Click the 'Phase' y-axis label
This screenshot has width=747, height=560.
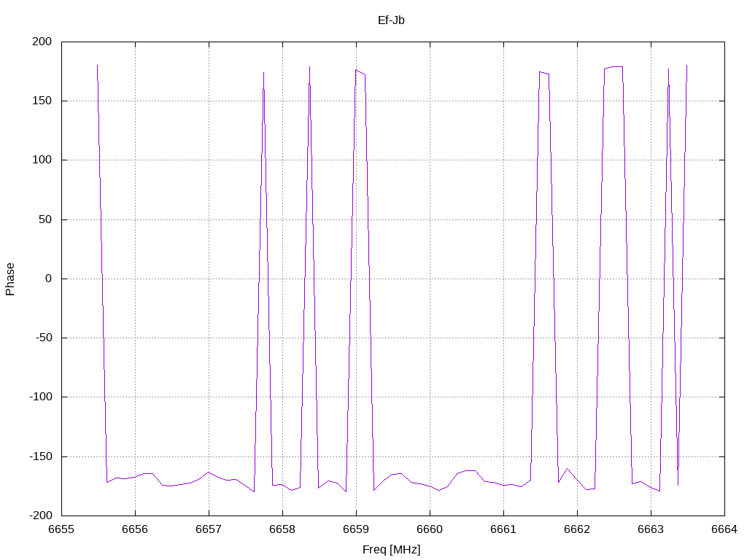click(x=10, y=279)
